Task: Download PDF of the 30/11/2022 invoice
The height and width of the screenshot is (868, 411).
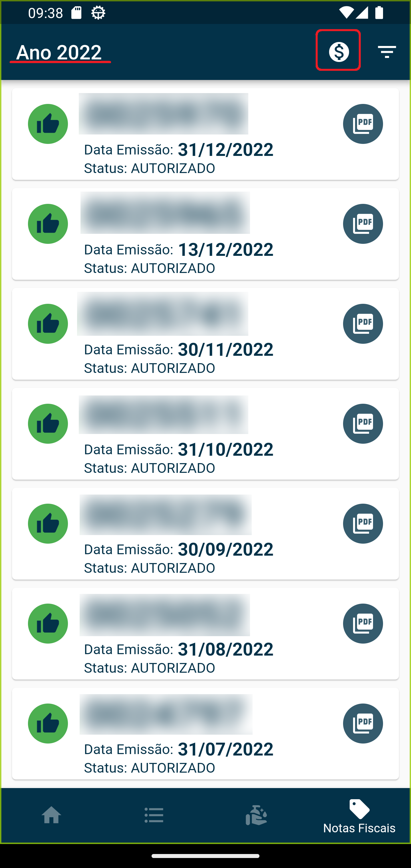Action: coord(362,324)
